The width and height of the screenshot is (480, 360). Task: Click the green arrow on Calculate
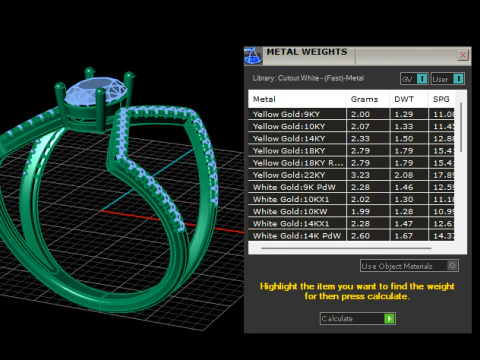389,318
